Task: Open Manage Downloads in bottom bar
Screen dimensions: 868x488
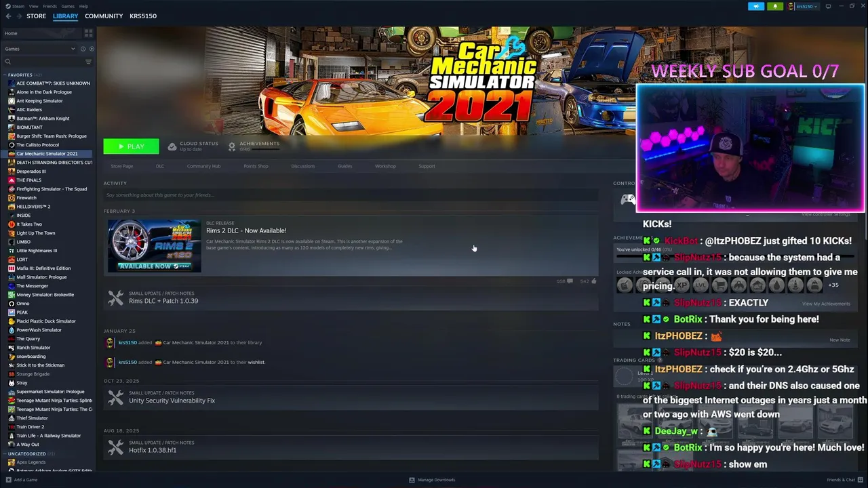Action: 432,480
